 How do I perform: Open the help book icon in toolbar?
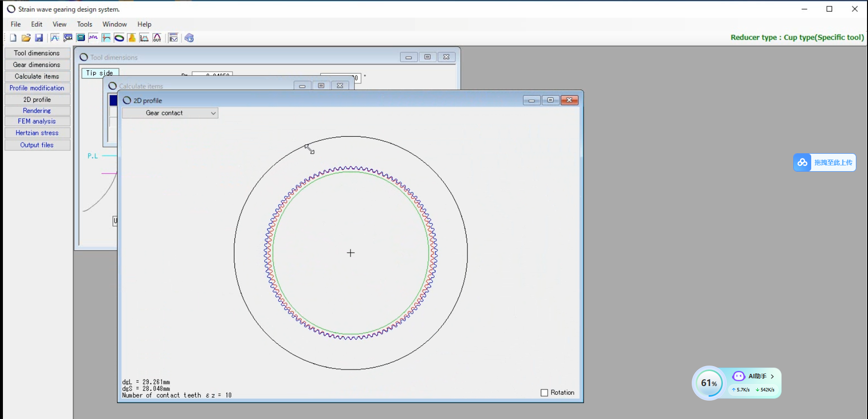tap(189, 38)
